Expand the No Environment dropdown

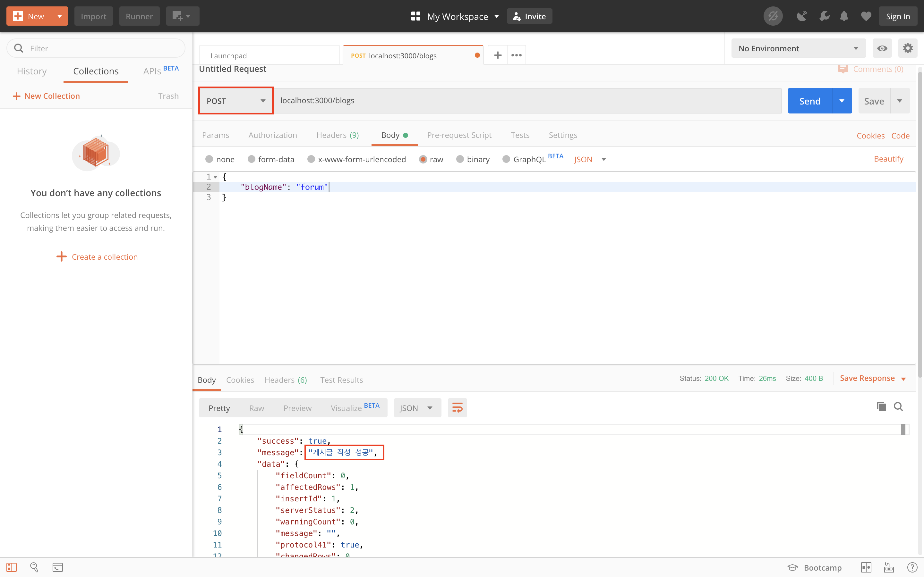pyautogui.click(x=798, y=48)
